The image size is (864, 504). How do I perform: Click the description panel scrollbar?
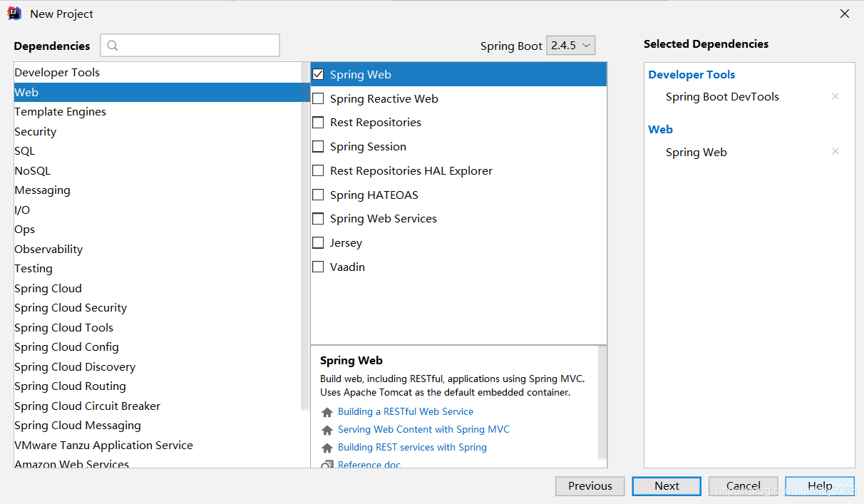(x=603, y=401)
